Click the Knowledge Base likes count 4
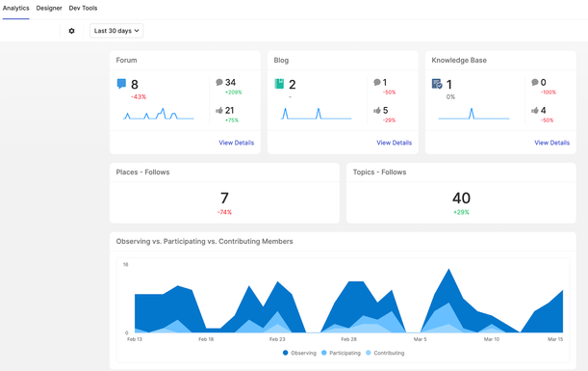 544,110
